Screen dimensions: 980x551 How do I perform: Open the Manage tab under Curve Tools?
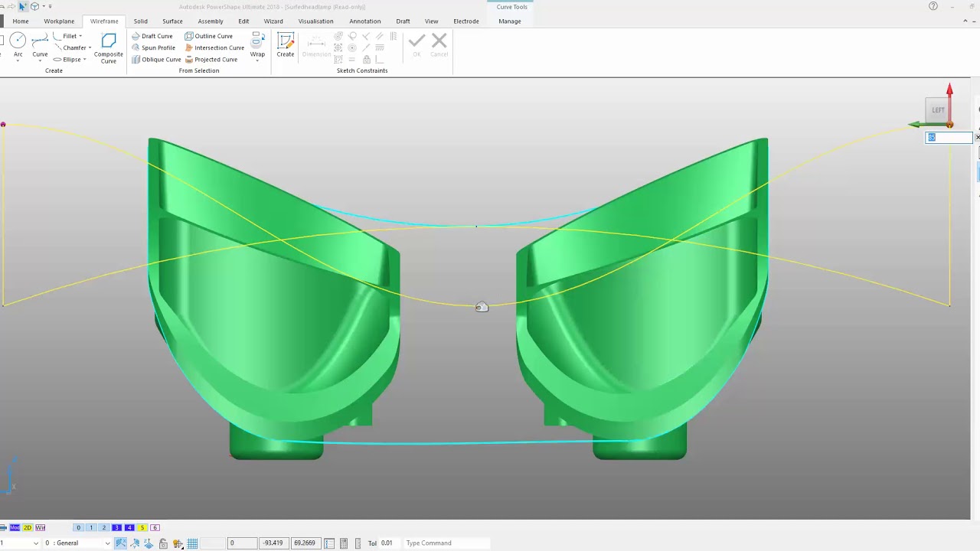[510, 21]
